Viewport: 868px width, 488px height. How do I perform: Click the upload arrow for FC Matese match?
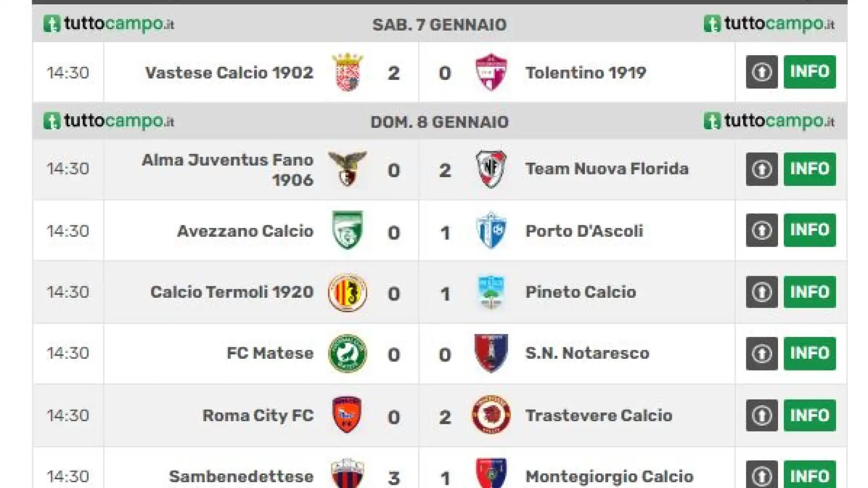pyautogui.click(x=762, y=353)
